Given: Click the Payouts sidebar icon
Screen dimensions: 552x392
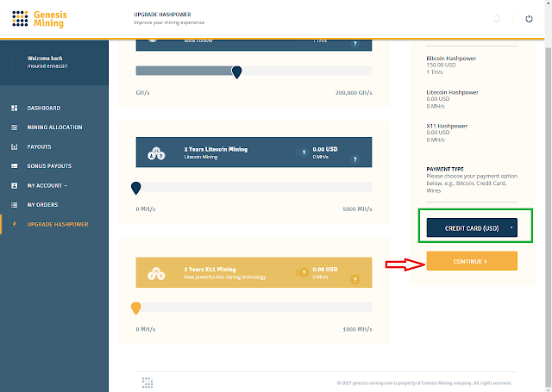Looking at the screenshot, I should [x=14, y=146].
